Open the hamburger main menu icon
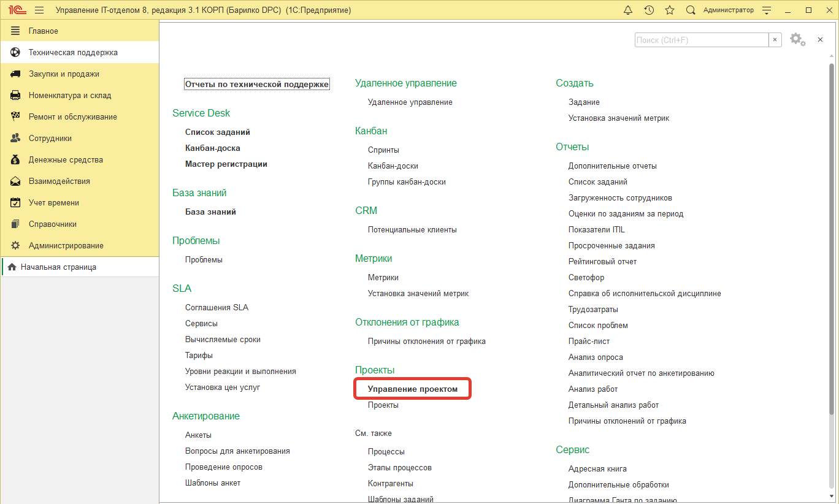This screenshot has height=504, width=839. [x=39, y=10]
